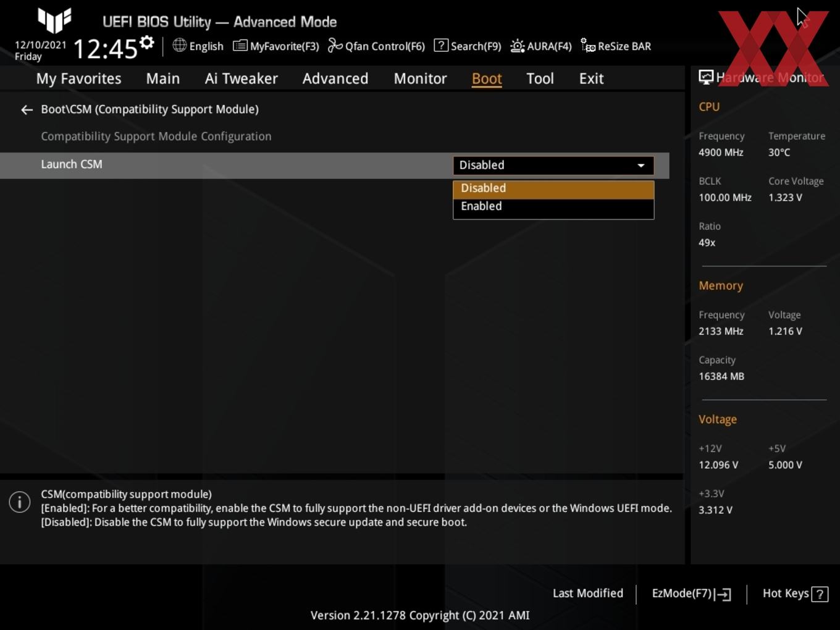Click +3.3V reading 3.312 V
The height and width of the screenshot is (630, 840).
coord(715,510)
